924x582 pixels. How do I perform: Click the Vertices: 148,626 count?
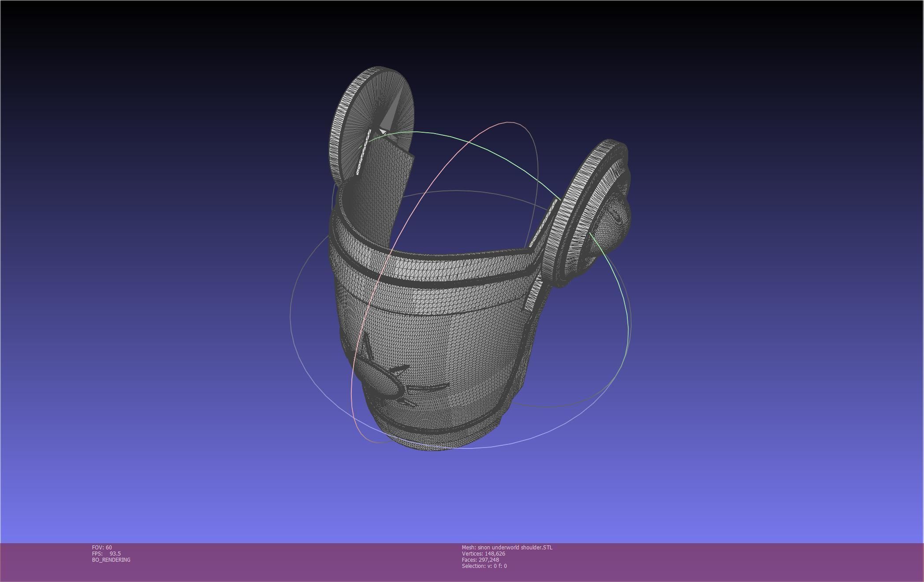click(x=484, y=553)
